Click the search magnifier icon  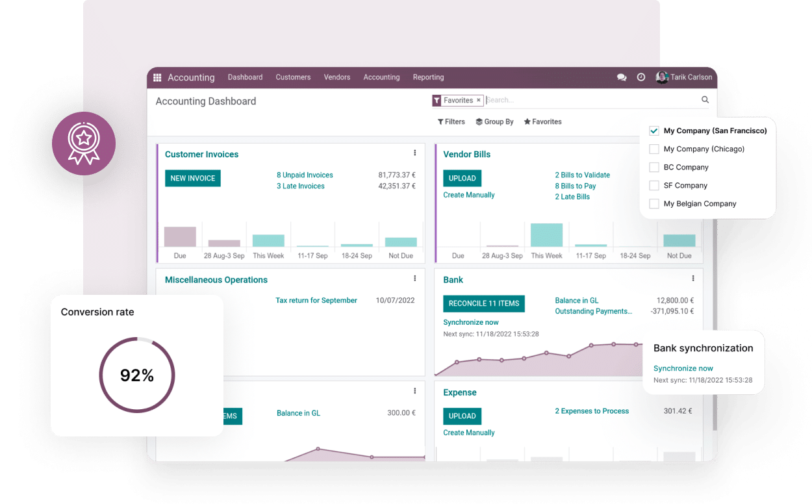[x=704, y=99]
